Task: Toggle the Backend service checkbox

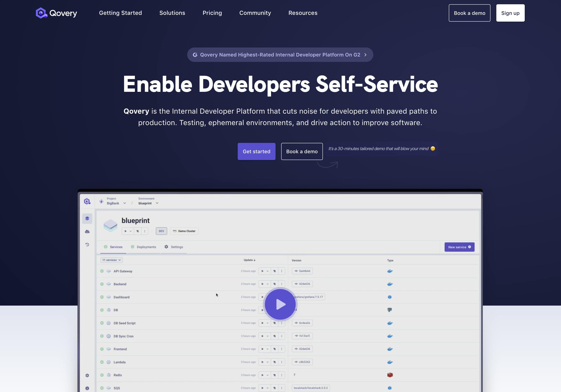Action: pyautogui.click(x=102, y=284)
